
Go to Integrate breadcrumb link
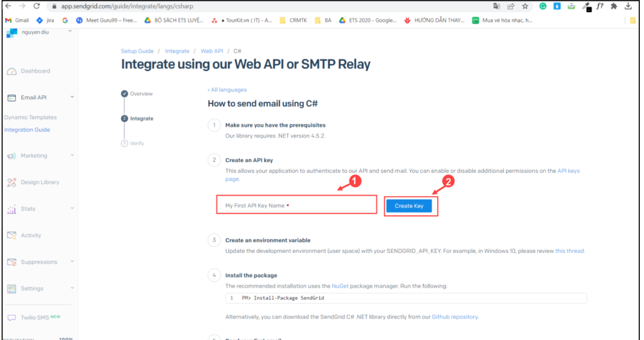pyautogui.click(x=177, y=51)
